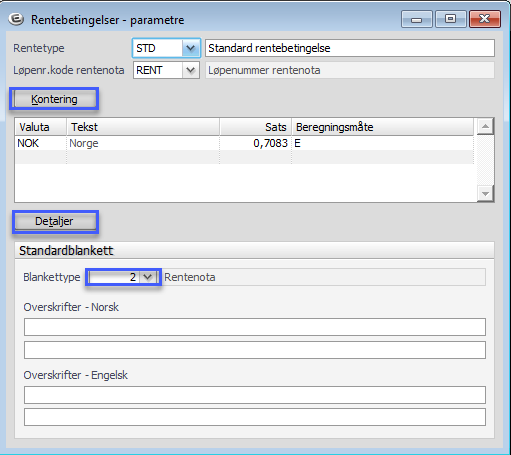Open the Detaljer button

point(54,221)
